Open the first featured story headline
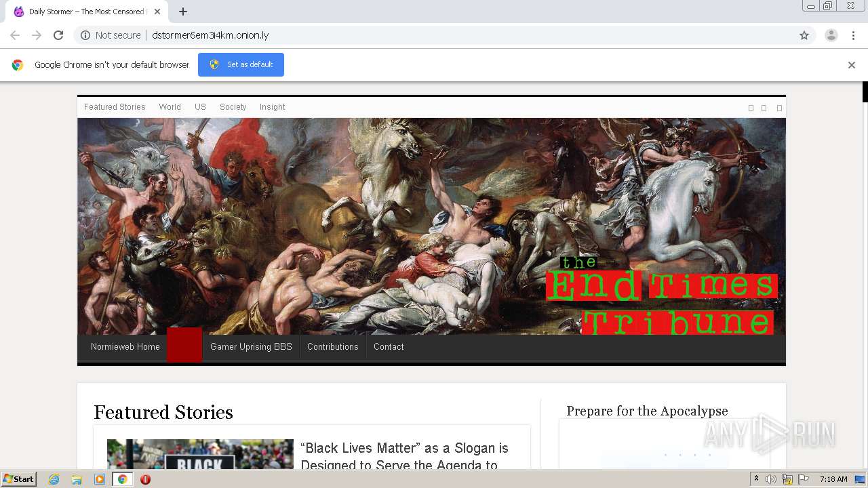The image size is (868, 488). (404, 456)
